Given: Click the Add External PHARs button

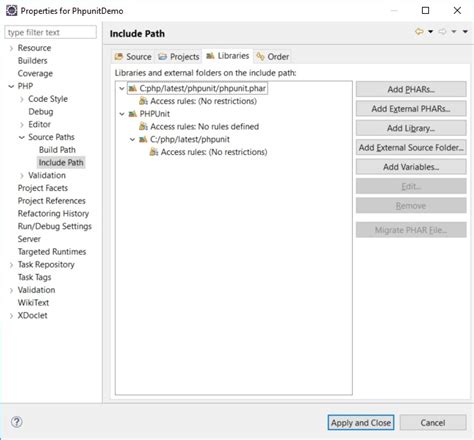Looking at the screenshot, I should tap(411, 109).
